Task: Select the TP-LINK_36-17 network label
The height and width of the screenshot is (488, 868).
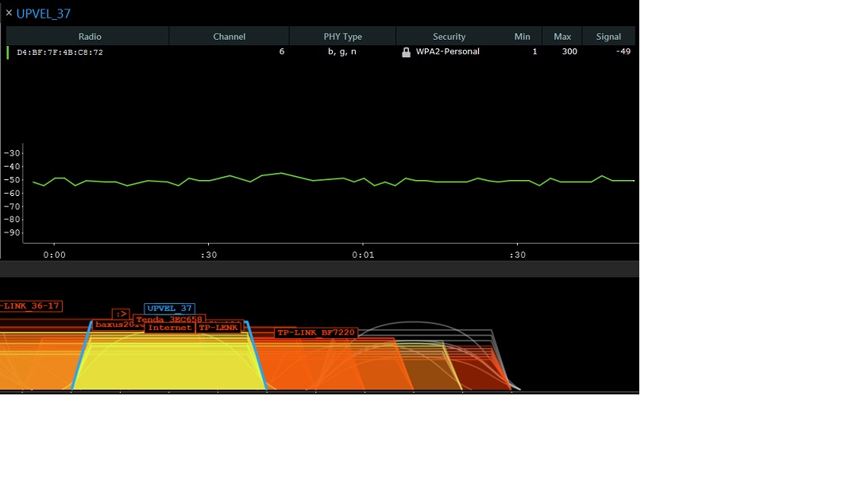Action: [30, 306]
